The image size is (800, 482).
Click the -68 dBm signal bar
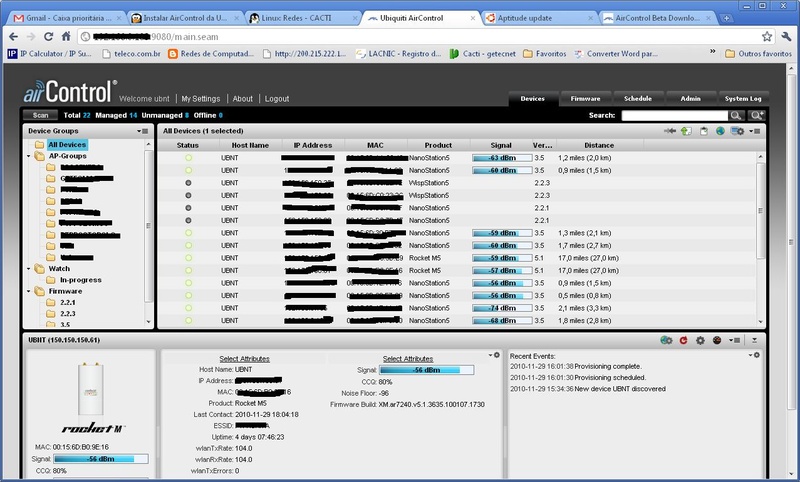(x=502, y=321)
